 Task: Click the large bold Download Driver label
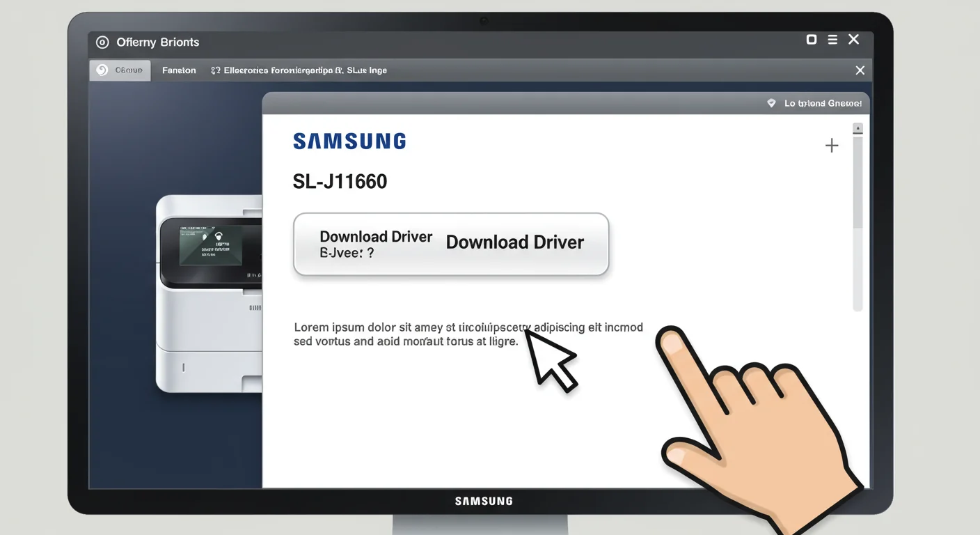click(514, 242)
